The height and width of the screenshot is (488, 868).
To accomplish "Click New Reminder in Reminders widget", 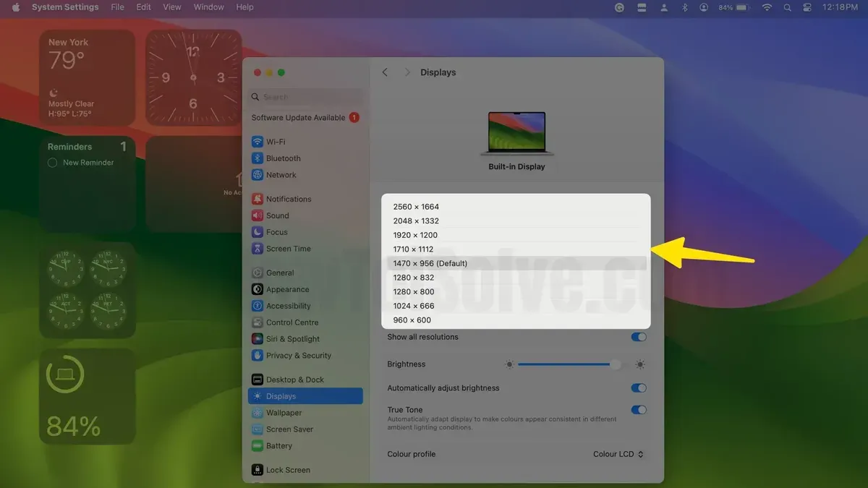I will (x=88, y=163).
